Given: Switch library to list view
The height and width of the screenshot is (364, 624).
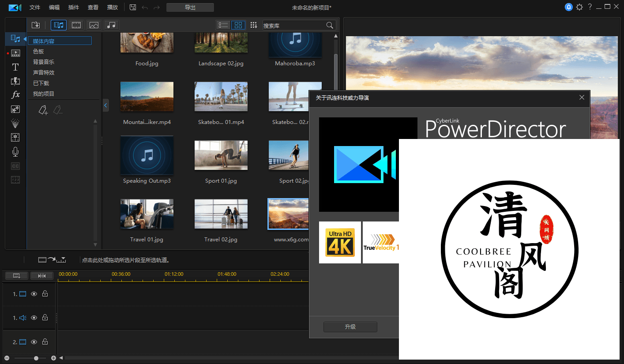Looking at the screenshot, I should 223,25.
